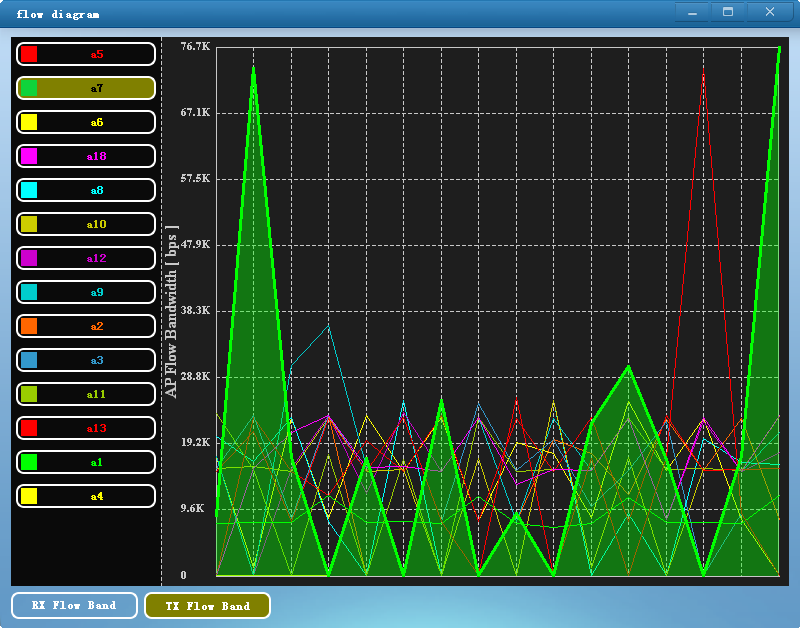Viewport: 800px width, 628px height.
Task: Click the green a7 color swatch
Action: tap(29, 88)
